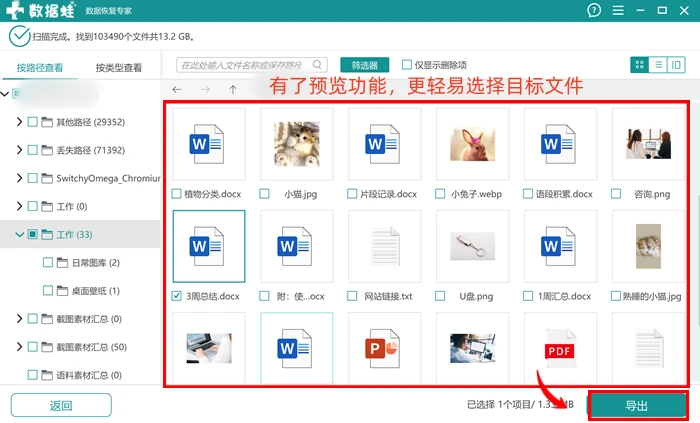700x423 pixels.
Task: Check the 小猫.jpg file checkbox
Action: click(264, 194)
